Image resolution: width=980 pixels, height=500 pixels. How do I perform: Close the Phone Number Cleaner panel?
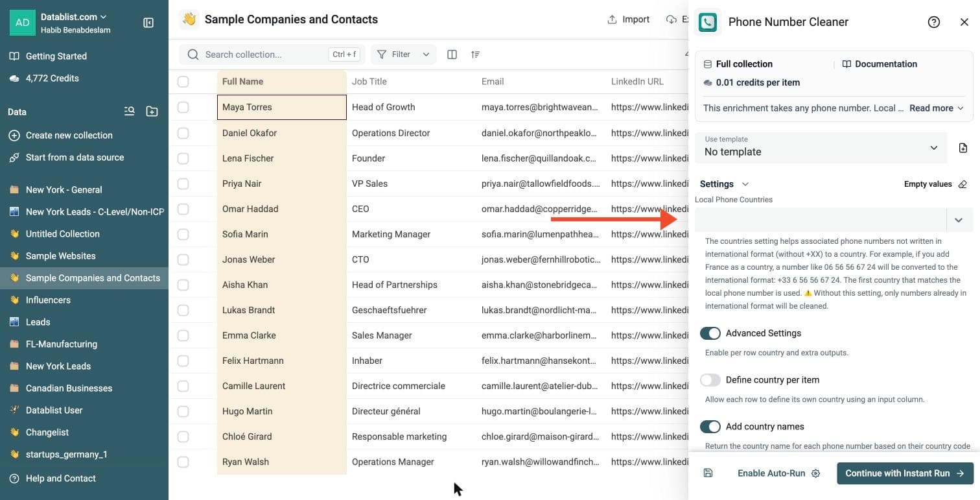(964, 22)
